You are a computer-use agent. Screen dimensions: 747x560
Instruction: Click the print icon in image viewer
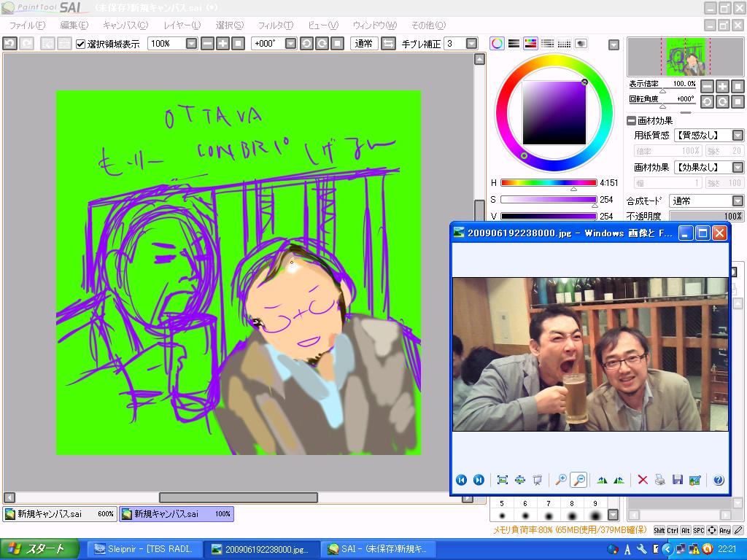[659, 480]
